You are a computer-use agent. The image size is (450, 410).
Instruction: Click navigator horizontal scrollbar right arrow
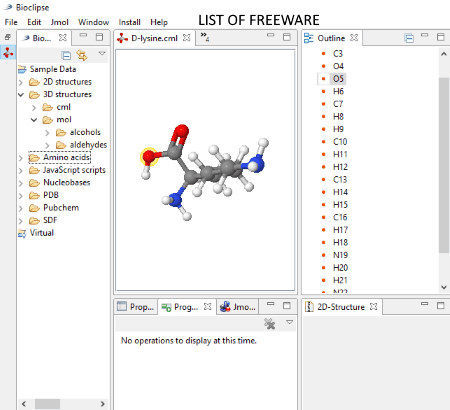(x=102, y=404)
